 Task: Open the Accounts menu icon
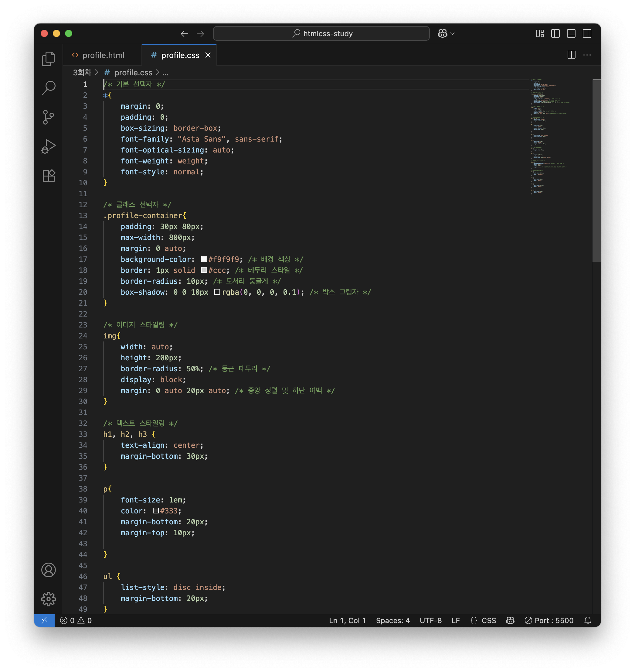[x=48, y=570]
